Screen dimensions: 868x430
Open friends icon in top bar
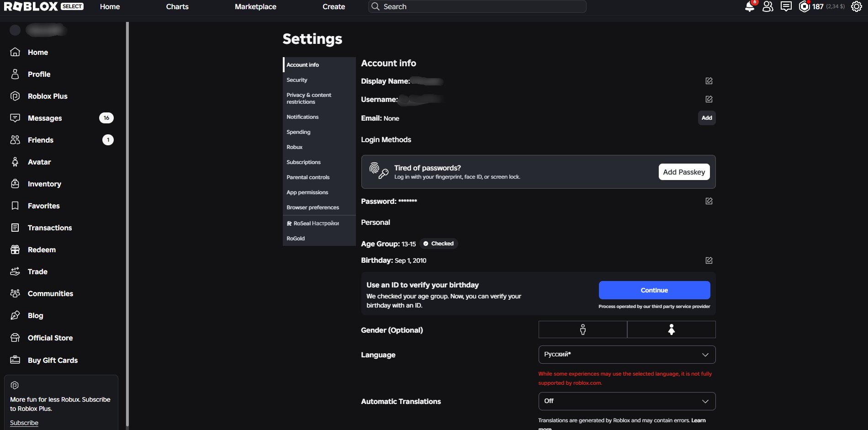point(768,6)
